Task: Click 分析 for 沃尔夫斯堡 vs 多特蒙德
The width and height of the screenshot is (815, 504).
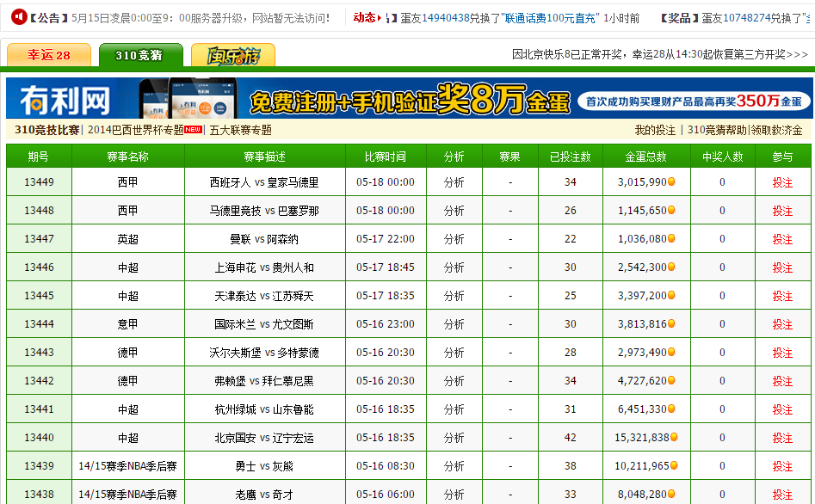Action: coord(454,353)
